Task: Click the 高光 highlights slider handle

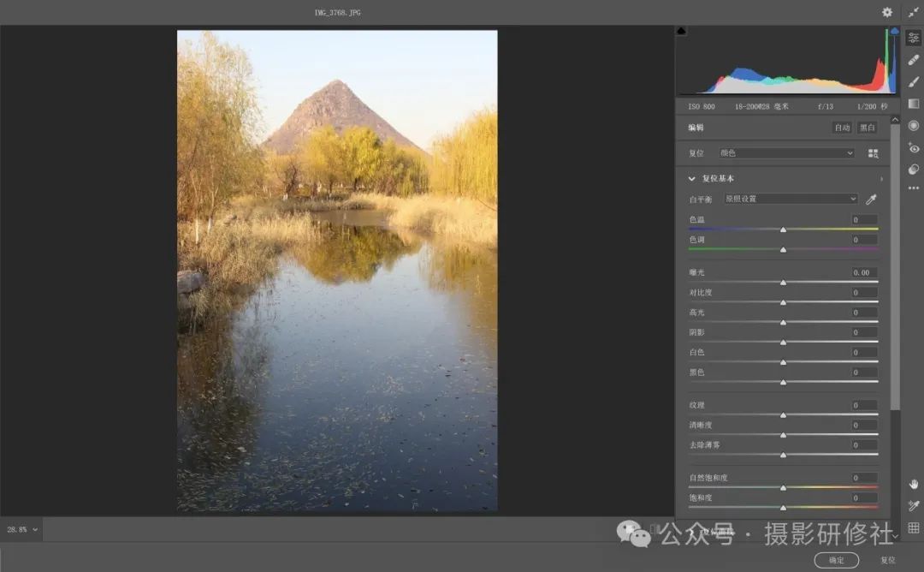Action: click(x=783, y=323)
